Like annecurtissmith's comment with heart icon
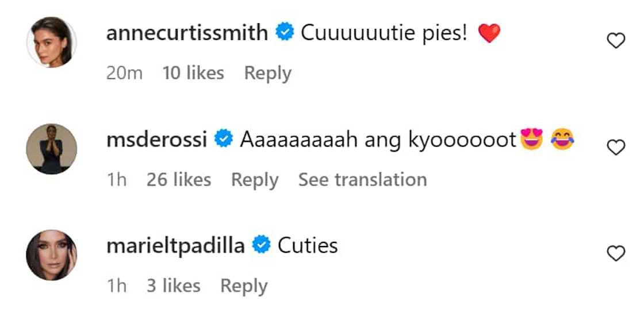644x316 pixels. click(616, 41)
